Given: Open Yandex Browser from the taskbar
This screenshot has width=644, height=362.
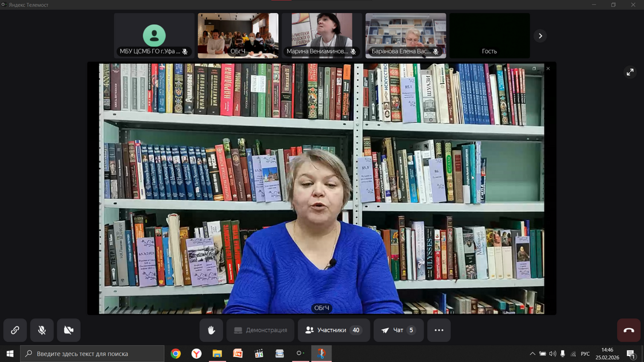Looking at the screenshot, I should point(196,354).
